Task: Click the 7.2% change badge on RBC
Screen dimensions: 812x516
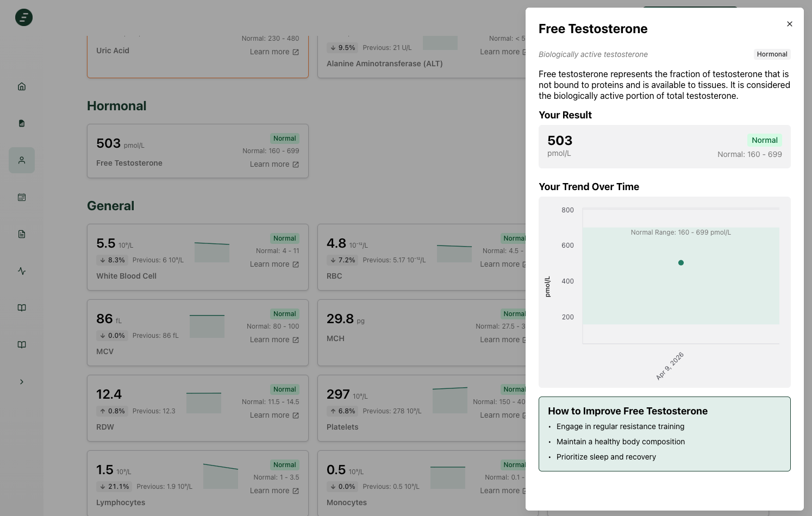Action: tap(342, 260)
